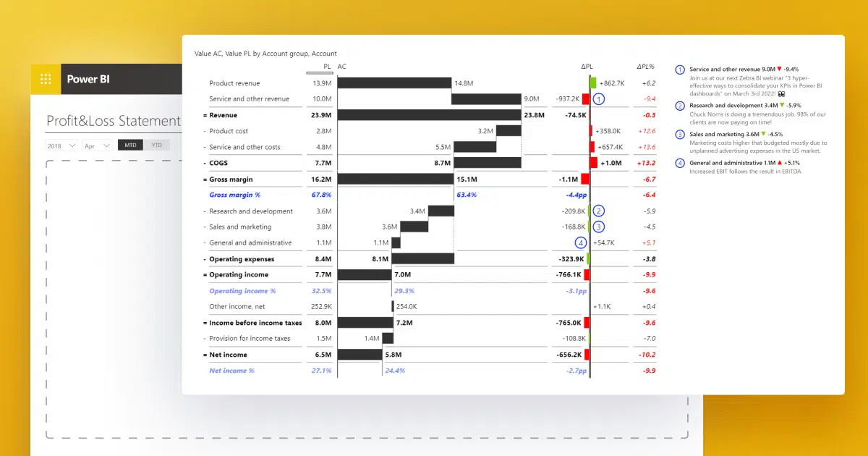Click comment pin 4 near the General and administrative bar

click(582, 242)
